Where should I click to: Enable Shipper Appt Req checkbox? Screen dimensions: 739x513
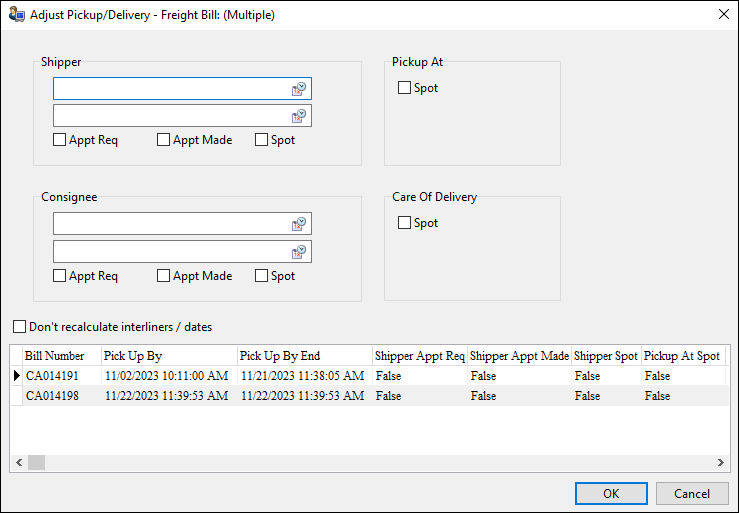60,140
